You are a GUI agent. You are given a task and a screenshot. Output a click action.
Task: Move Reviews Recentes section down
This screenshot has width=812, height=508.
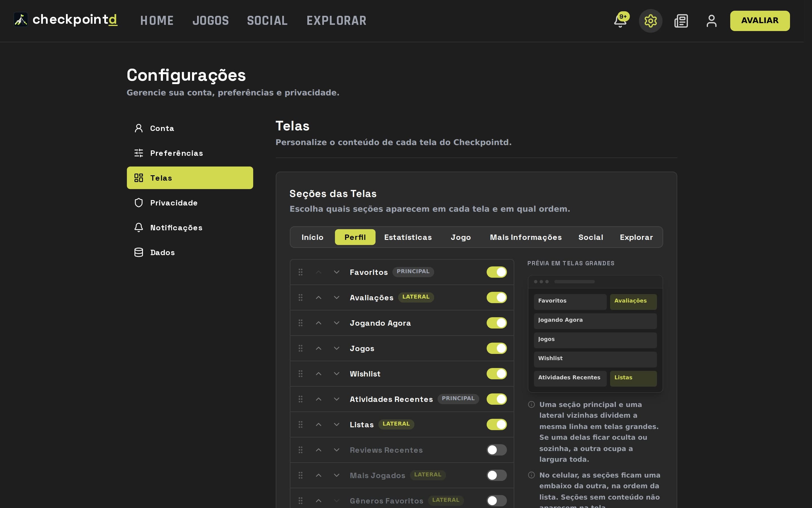[x=337, y=450]
